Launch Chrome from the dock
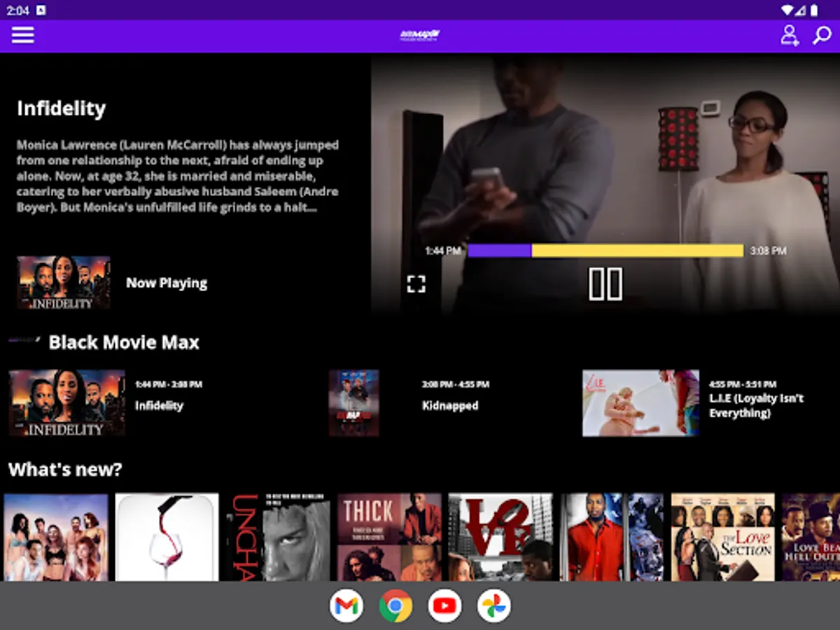Image resolution: width=840 pixels, height=630 pixels. coord(395,606)
